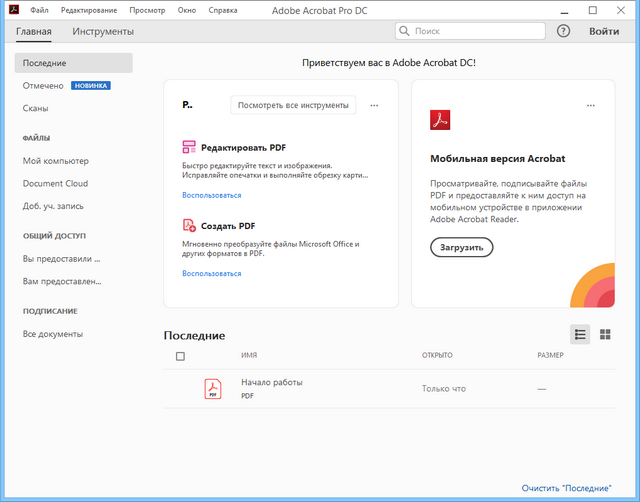Viewport: 640px width, 502px height.
Task: Switch to the Инструменты tab
Action: [x=103, y=31]
